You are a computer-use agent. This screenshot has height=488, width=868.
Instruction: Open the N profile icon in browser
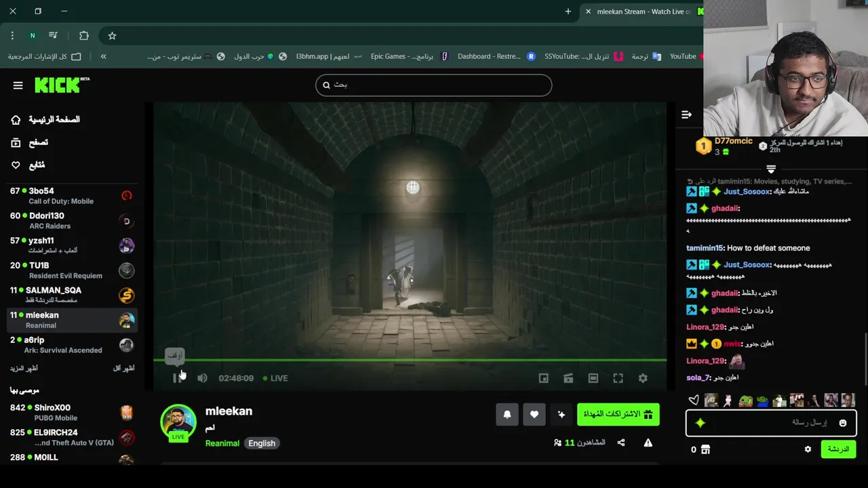click(32, 35)
